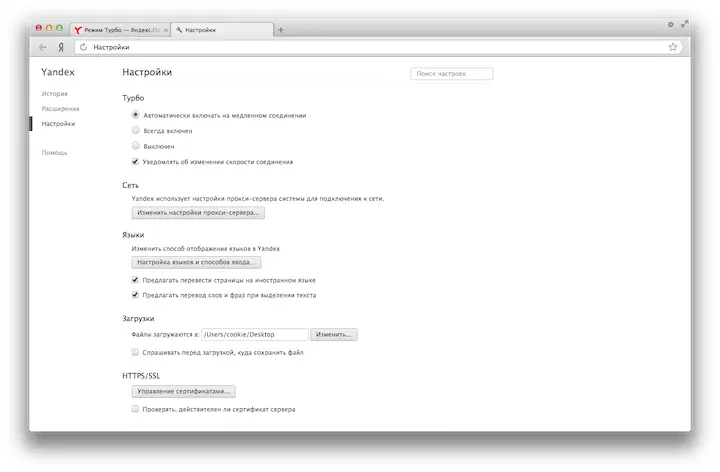Open История in the sidebar
The height and width of the screenshot is (472, 720).
click(55, 94)
